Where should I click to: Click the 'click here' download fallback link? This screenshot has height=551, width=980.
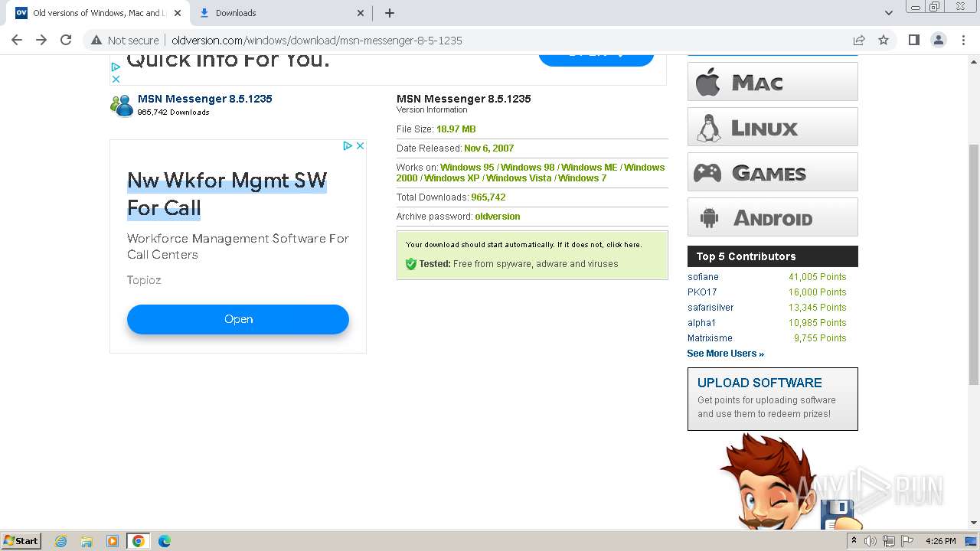coord(623,245)
